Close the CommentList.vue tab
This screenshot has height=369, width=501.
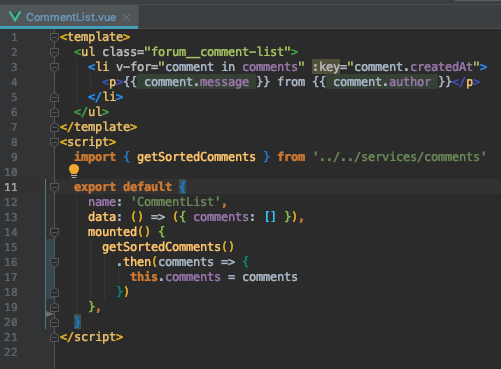click(126, 17)
